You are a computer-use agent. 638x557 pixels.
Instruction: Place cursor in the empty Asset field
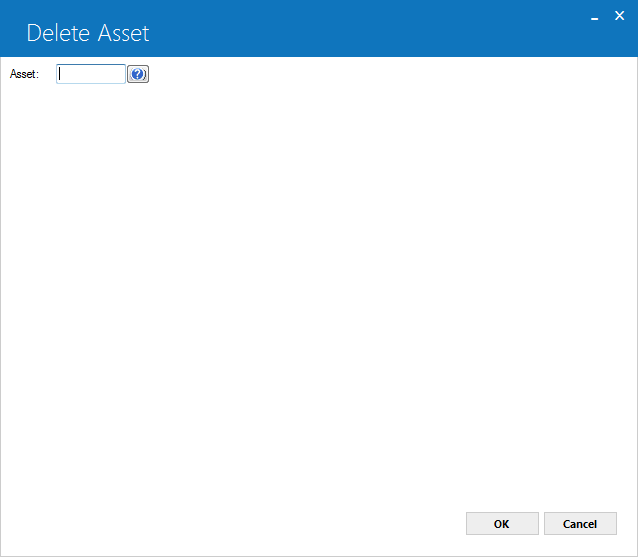(x=91, y=74)
